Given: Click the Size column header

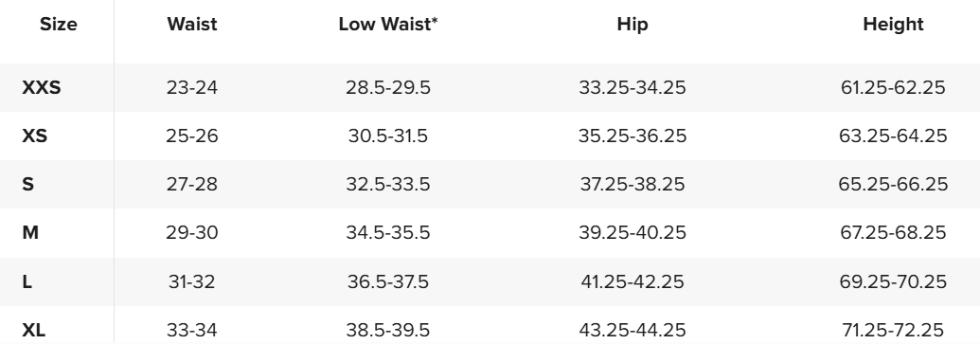Looking at the screenshot, I should click(58, 25).
